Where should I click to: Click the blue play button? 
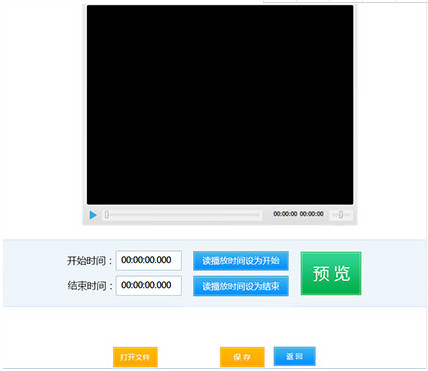93,215
